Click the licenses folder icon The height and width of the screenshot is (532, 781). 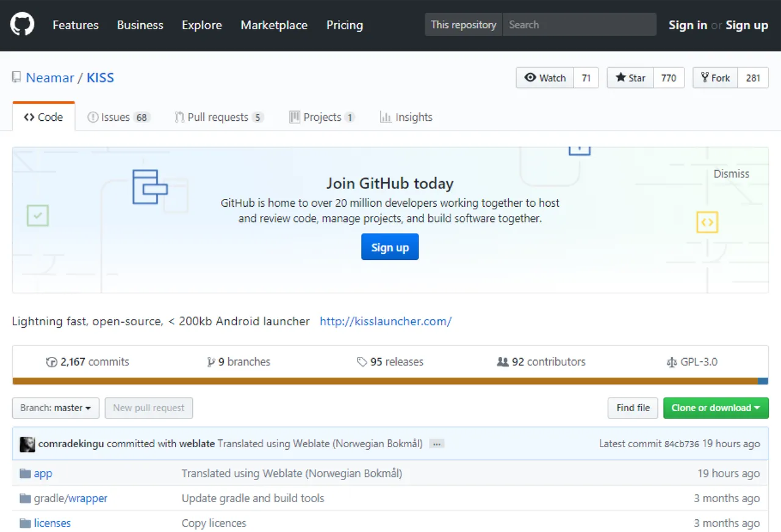pyautogui.click(x=25, y=523)
